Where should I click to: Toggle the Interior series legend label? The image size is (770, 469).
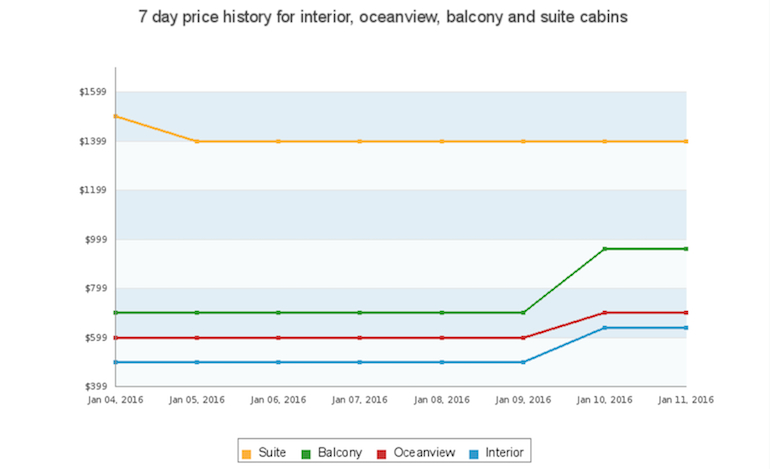tap(504, 454)
